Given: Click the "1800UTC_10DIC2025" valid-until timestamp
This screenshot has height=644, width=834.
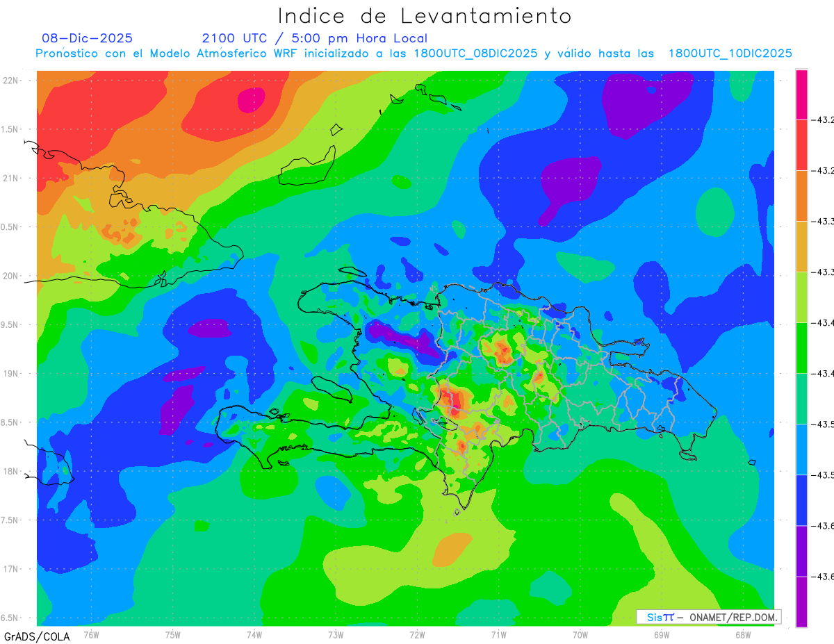Looking at the screenshot, I should point(730,53).
